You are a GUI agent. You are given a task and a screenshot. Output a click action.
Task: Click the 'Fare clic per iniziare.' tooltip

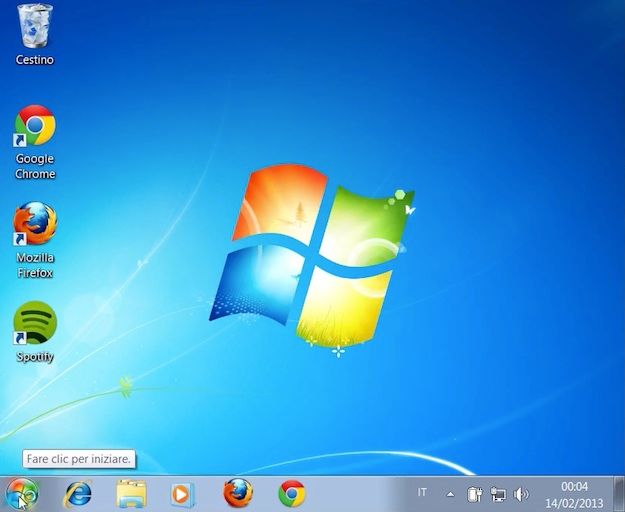click(79, 459)
